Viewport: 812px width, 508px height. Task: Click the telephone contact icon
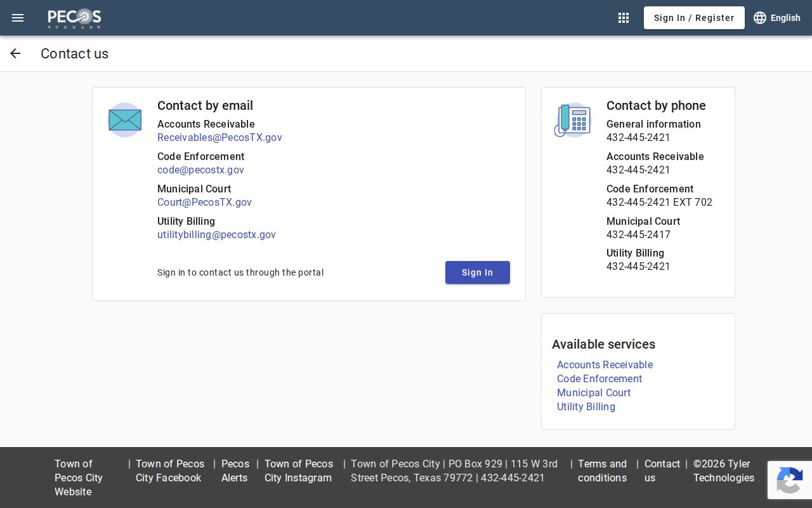572,120
